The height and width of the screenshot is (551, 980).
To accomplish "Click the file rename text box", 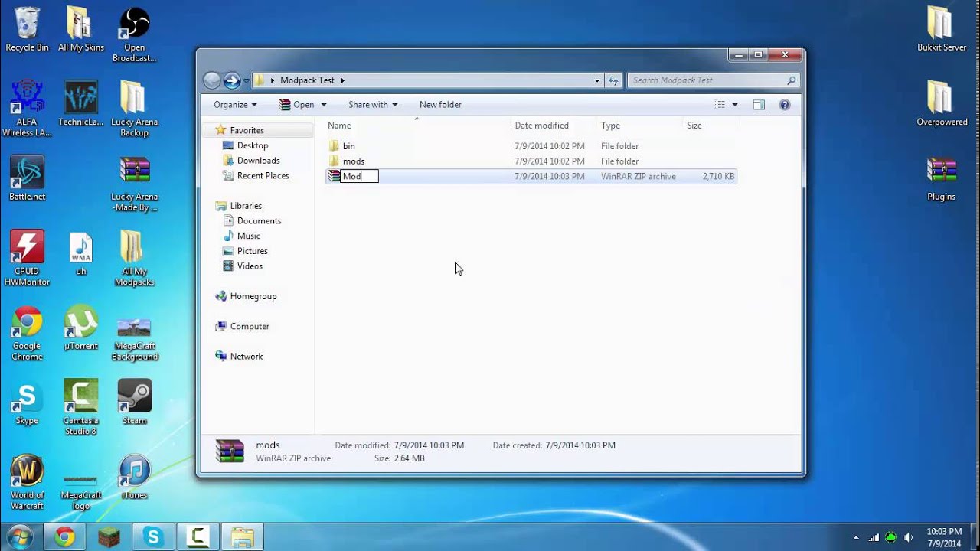I will (359, 176).
